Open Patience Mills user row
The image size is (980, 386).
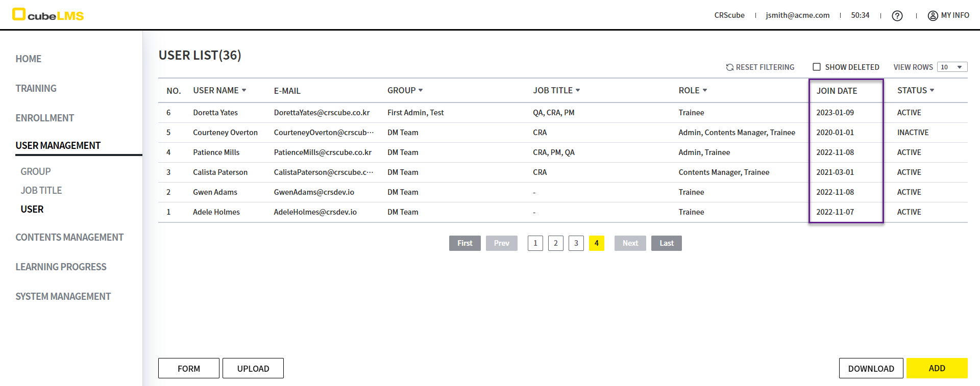tap(216, 152)
